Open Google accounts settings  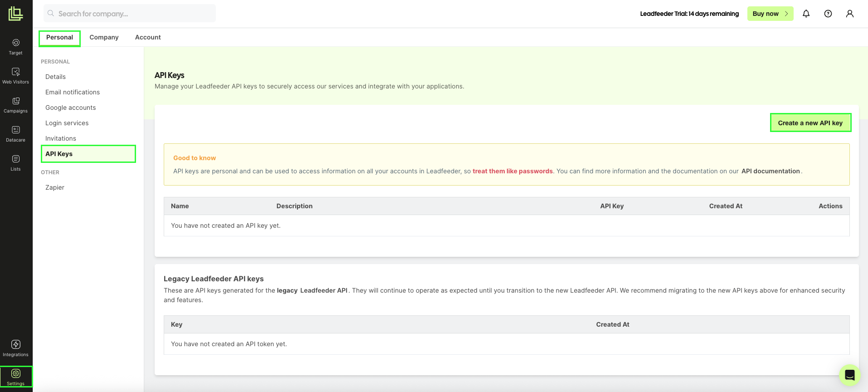tap(71, 108)
